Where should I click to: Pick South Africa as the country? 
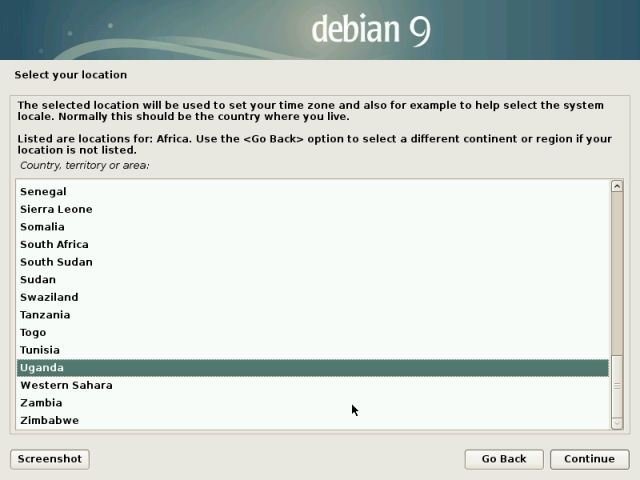[x=313, y=244]
